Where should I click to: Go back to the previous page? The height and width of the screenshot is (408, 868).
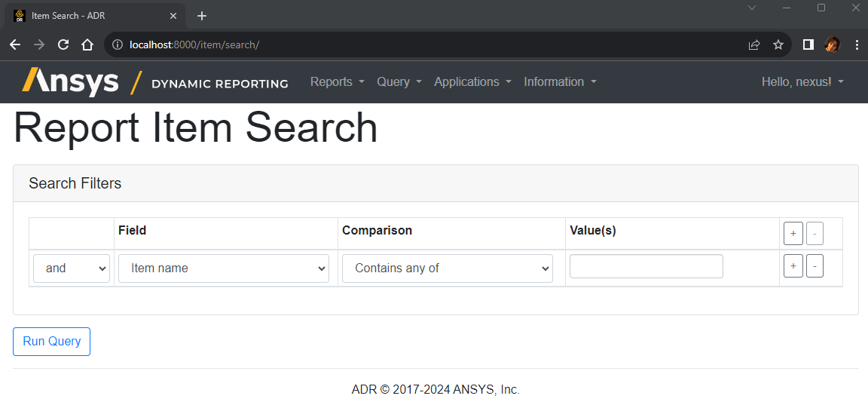15,45
